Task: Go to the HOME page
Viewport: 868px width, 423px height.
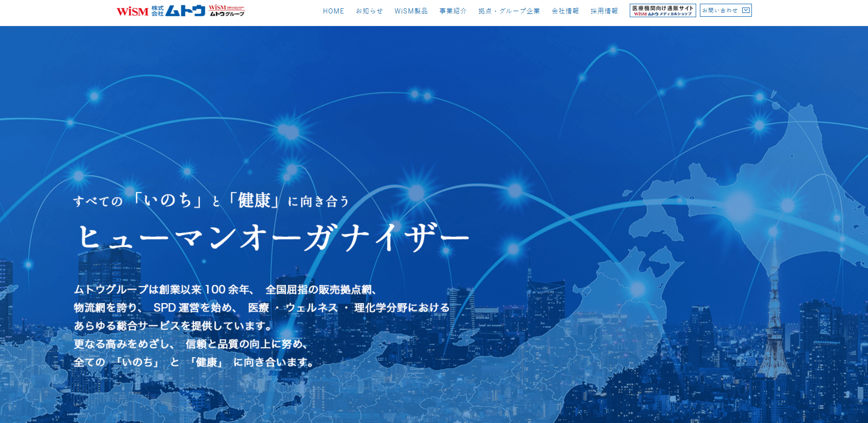Action: click(x=333, y=11)
